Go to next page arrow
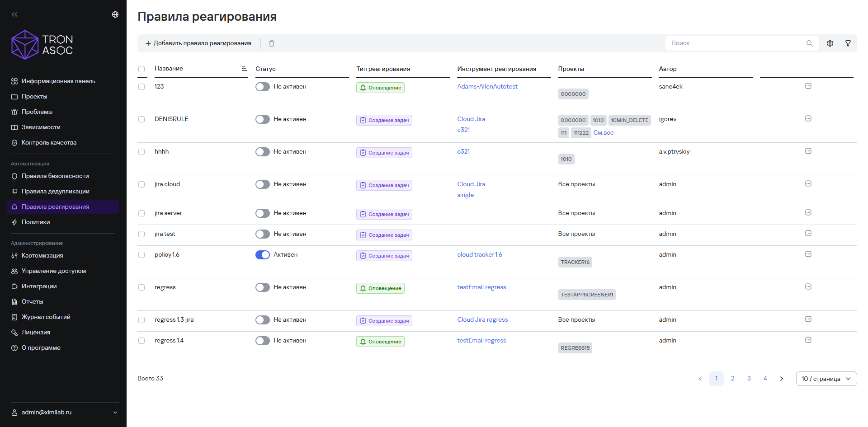Viewport: 868px width, 427px height. [782, 379]
